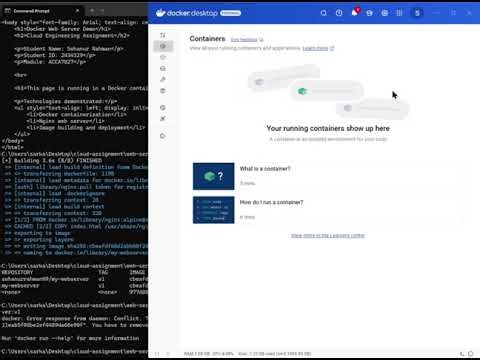Screen dimensions: 480x360
Task: Open the 'How do I run a container?' thumbnail
Action: coord(213,210)
